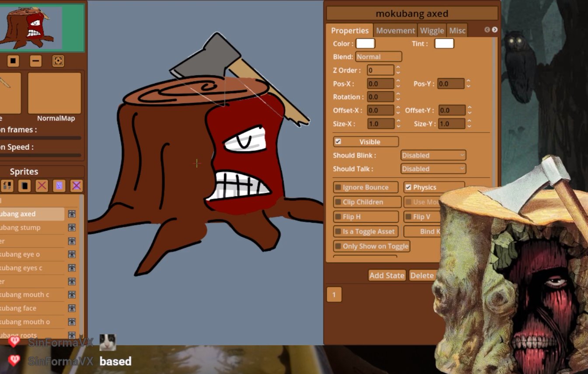Click the blue square icon in Sprites toolbar

coord(59,186)
